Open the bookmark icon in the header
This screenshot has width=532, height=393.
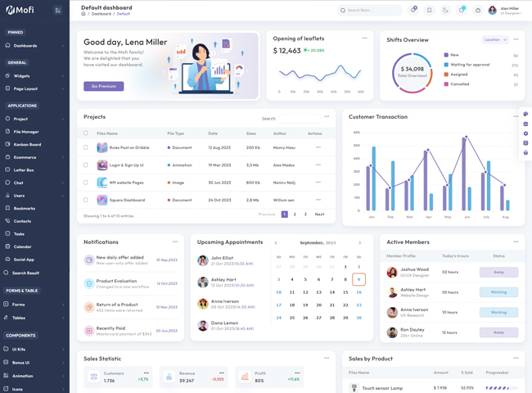click(429, 11)
